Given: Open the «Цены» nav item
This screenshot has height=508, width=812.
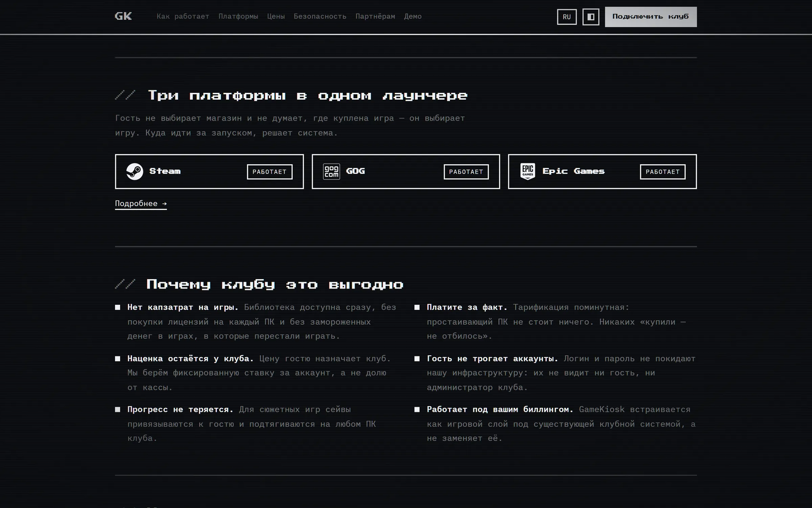Looking at the screenshot, I should click(276, 16).
